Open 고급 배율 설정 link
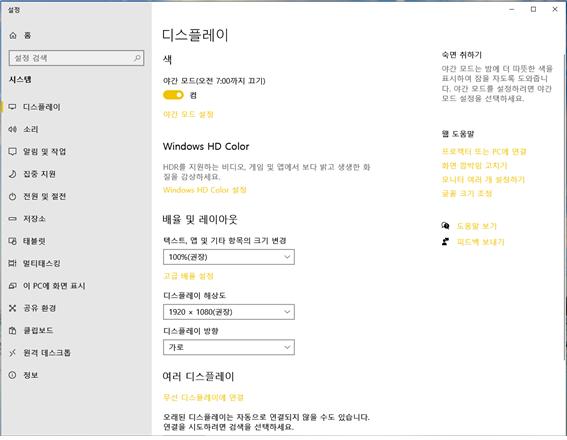The image size is (567, 440). (188, 276)
